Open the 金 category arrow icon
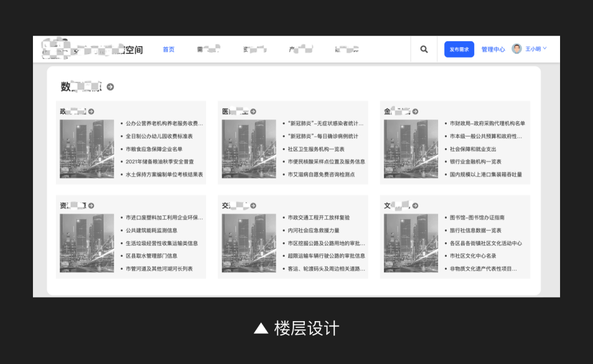 (x=415, y=111)
